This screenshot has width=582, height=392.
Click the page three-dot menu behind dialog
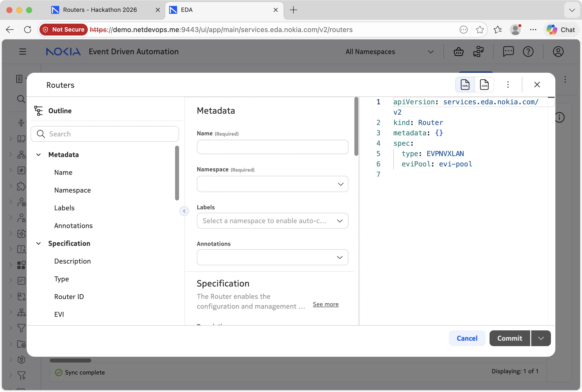pos(565,79)
